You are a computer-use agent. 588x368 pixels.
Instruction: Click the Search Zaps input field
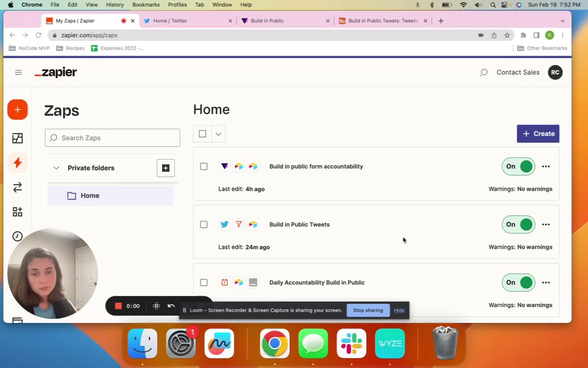coord(112,138)
